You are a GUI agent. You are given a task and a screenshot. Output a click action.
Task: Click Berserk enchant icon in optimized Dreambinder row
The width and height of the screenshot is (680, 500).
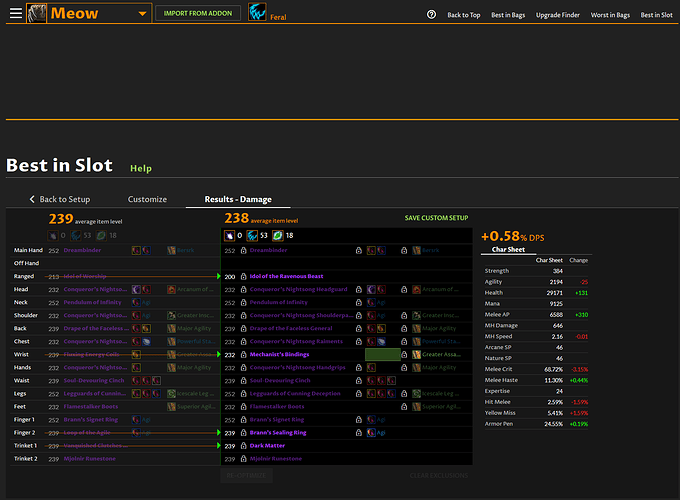click(416, 250)
